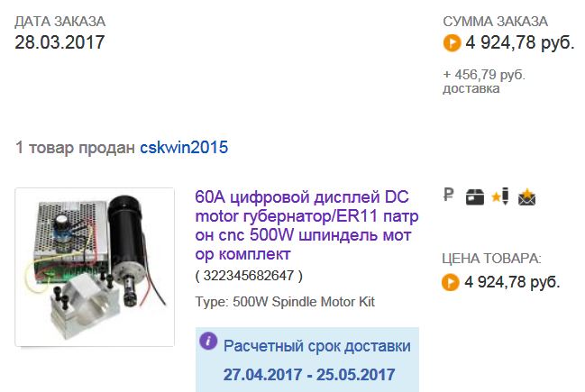Click the order date 28.03.2017
This screenshot has height=392, width=585.
(x=59, y=42)
